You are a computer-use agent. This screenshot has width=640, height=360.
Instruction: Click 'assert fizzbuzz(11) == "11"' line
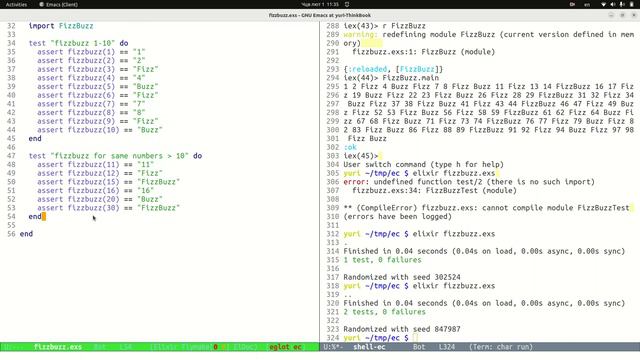coord(96,164)
